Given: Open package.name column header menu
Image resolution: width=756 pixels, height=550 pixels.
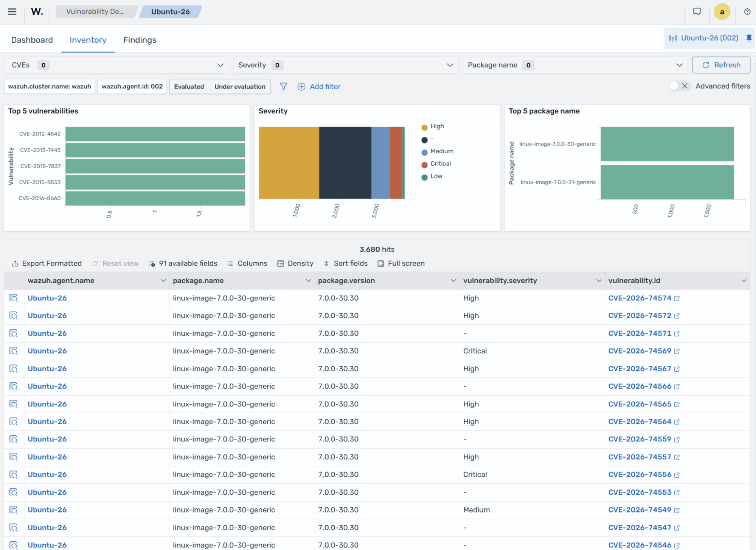Looking at the screenshot, I should [x=308, y=281].
